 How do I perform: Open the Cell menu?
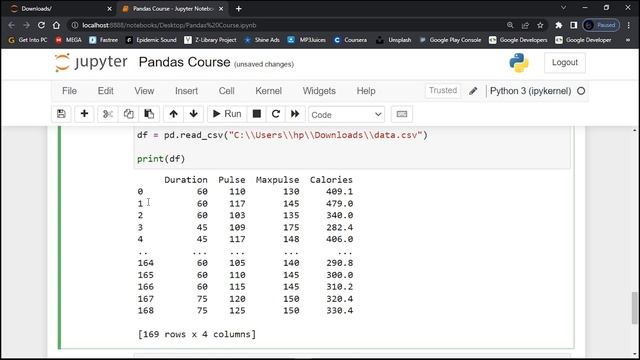coord(227,91)
